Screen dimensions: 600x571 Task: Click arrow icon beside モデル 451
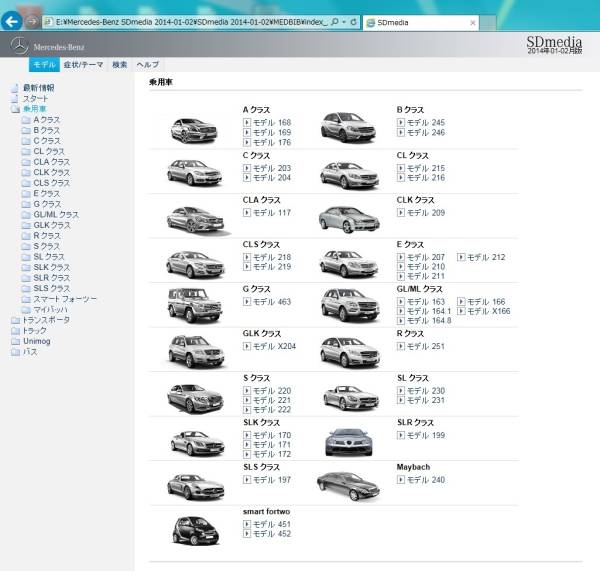(247, 524)
